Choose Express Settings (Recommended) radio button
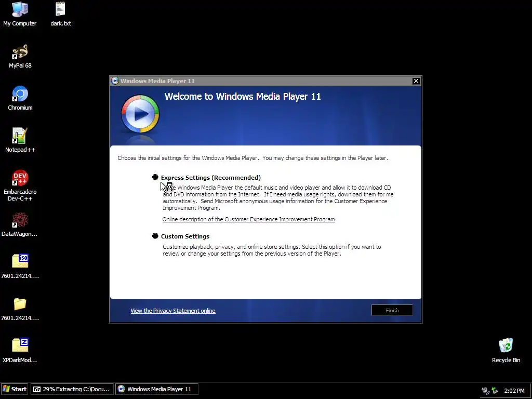The width and height of the screenshot is (532, 399). coord(155,177)
